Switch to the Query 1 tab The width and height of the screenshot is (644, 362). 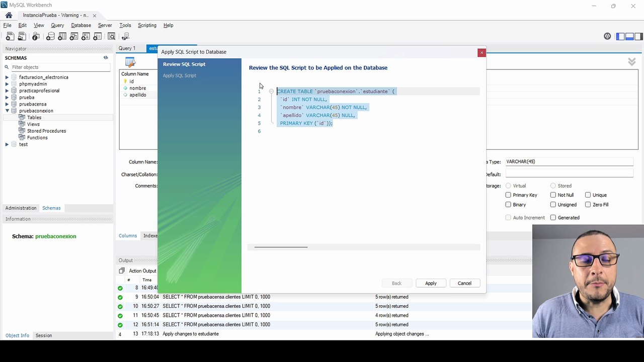(127, 48)
